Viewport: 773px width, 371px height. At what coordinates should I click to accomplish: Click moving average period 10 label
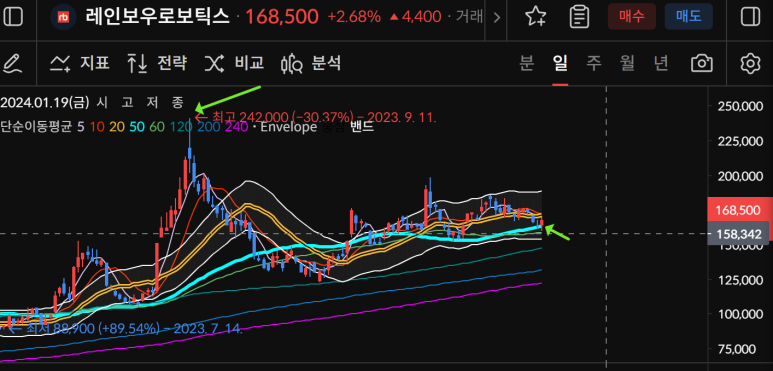[x=97, y=127]
